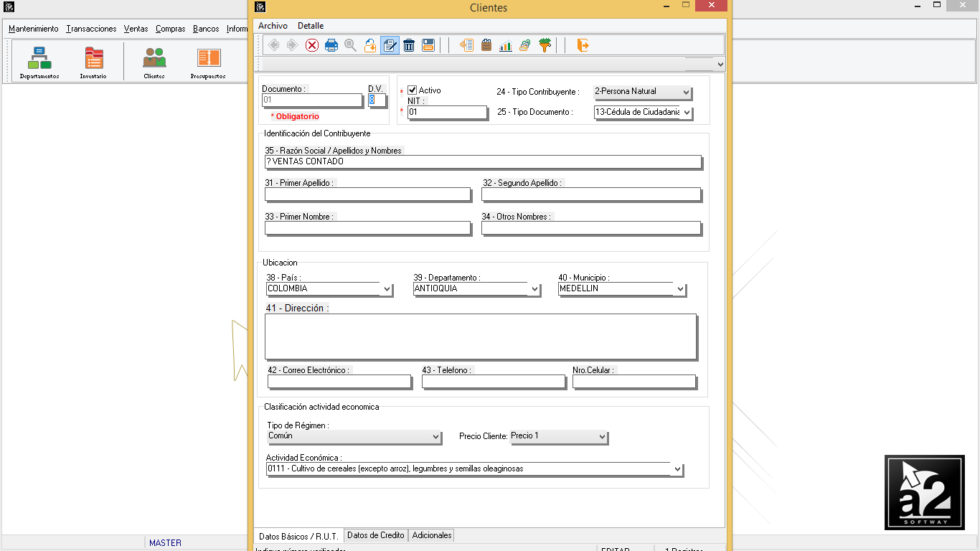Open the Ventas menu
980x551 pixels.
(136, 29)
